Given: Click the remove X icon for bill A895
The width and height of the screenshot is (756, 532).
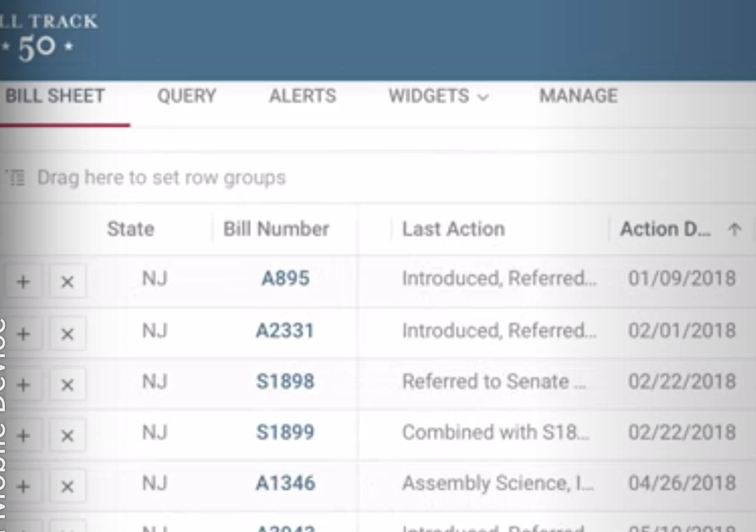Looking at the screenshot, I should click(x=67, y=281).
